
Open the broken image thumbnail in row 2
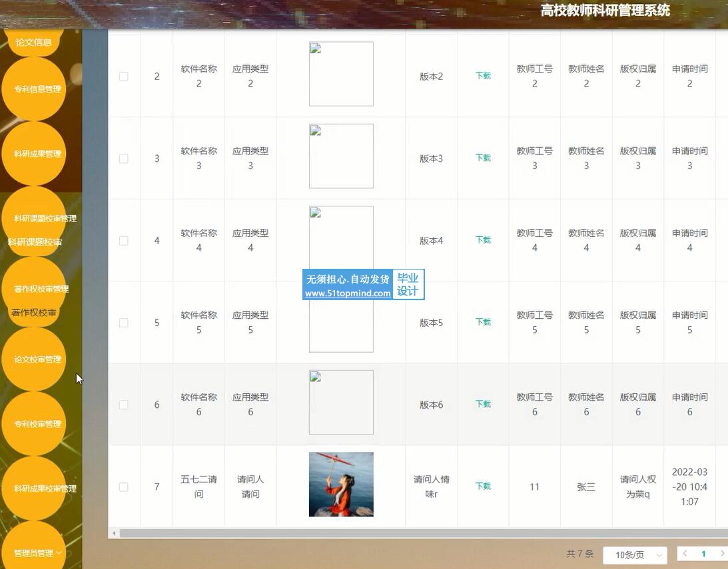(x=341, y=74)
